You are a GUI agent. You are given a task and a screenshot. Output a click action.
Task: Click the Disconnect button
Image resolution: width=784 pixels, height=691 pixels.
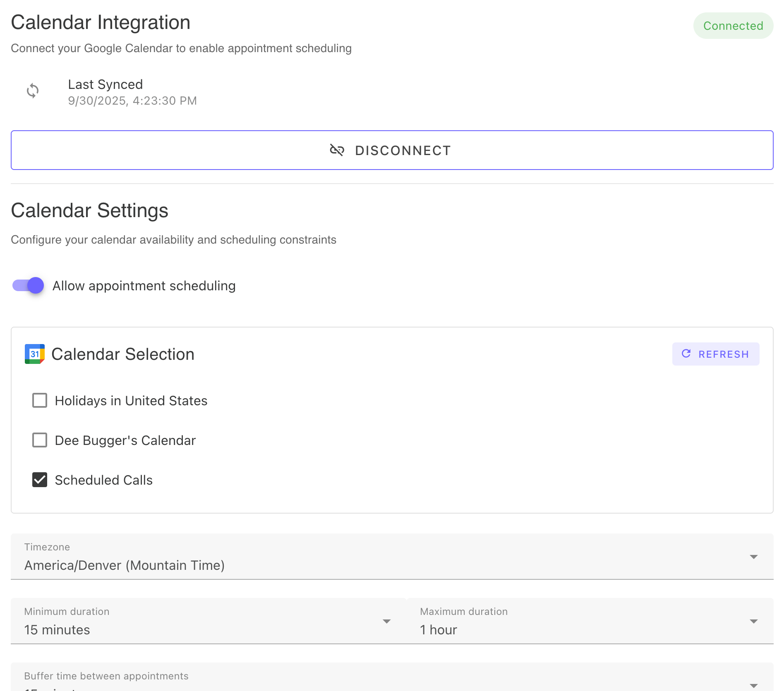point(392,150)
